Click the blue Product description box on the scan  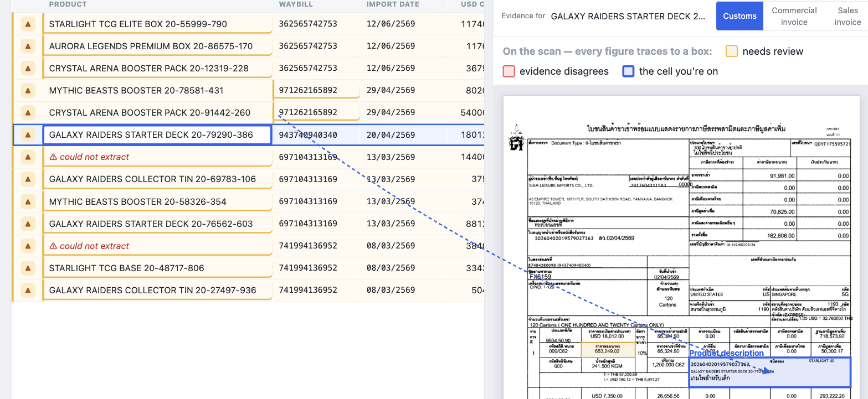tap(769, 372)
